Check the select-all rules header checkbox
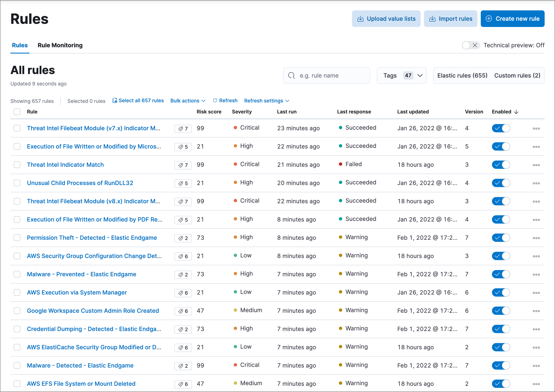555x392 pixels. point(17,112)
